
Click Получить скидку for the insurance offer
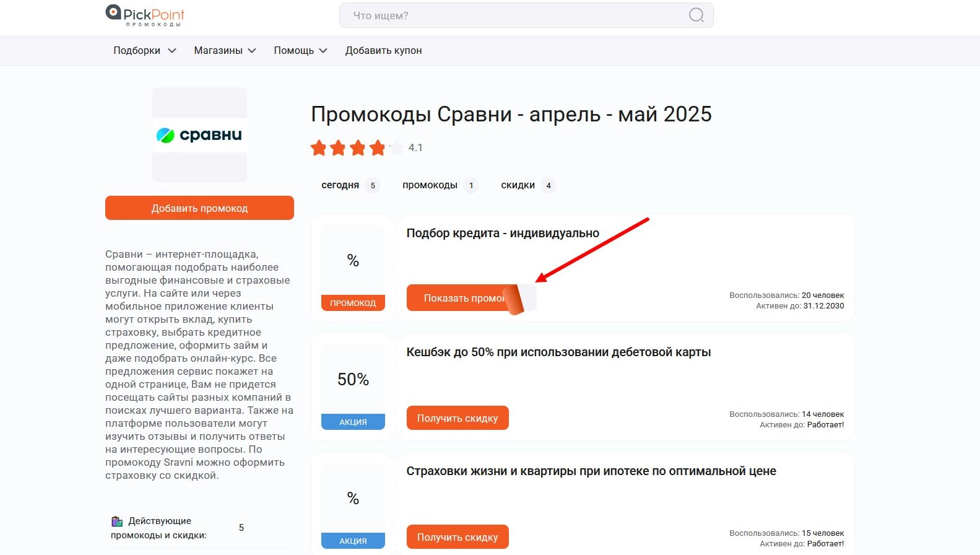457,537
